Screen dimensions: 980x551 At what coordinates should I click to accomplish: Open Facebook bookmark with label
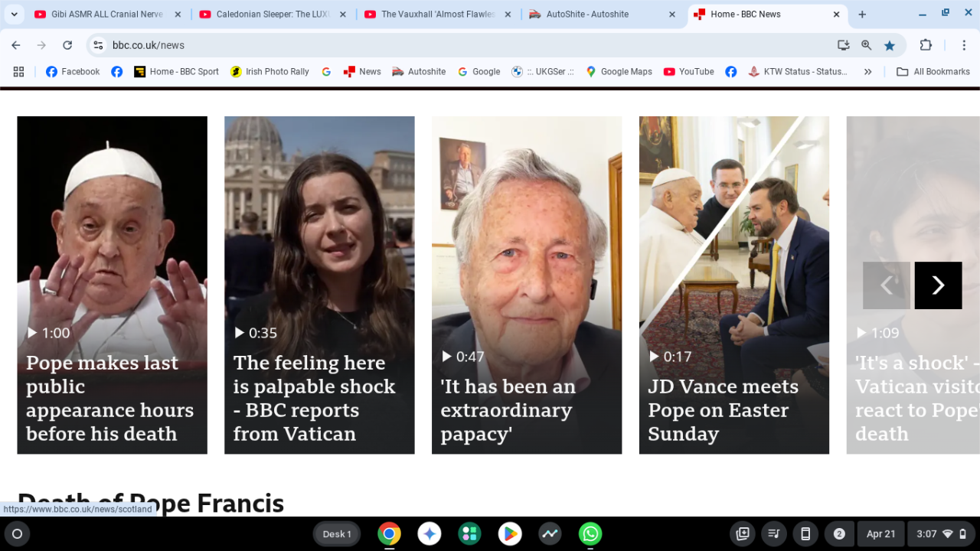(73, 71)
